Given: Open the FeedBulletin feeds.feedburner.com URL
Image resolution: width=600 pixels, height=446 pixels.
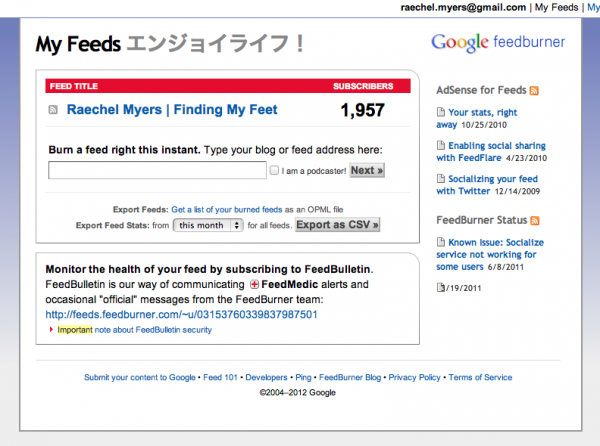Looking at the screenshot, I should [182, 314].
